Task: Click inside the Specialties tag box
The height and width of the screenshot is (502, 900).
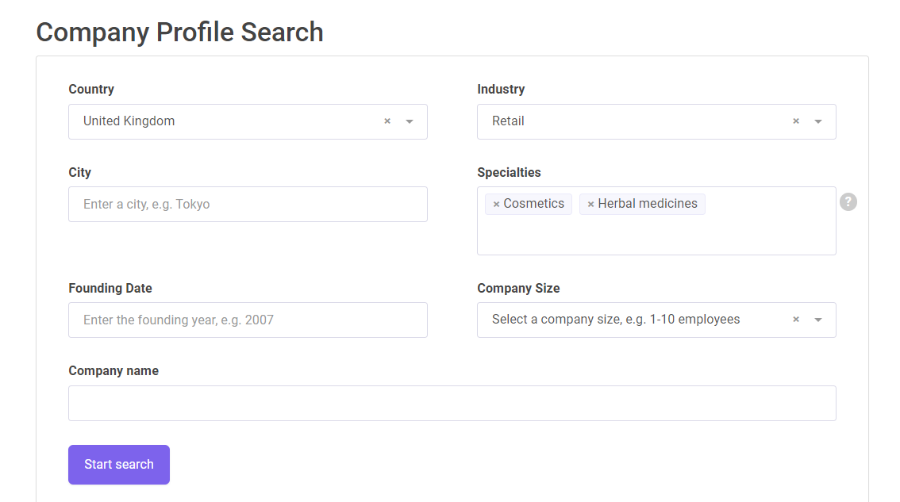Action: (657, 235)
